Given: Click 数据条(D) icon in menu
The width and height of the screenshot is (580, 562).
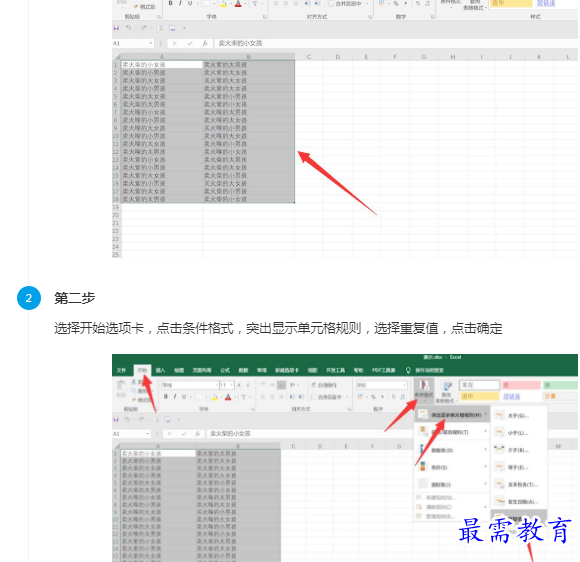Looking at the screenshot, I should pyautogui.click(x=422, y=450).
